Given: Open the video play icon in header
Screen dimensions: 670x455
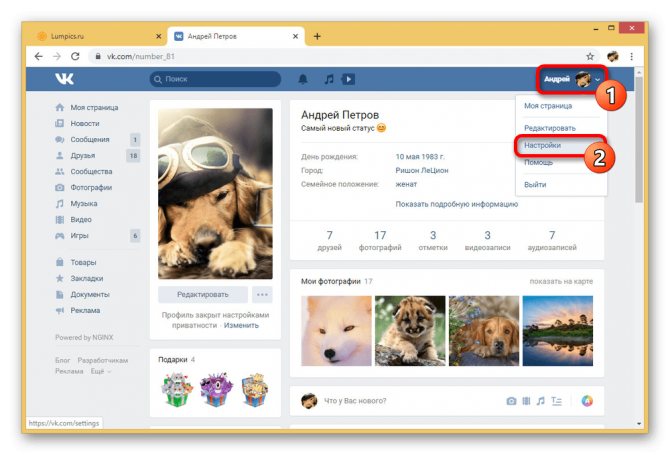Looking at the screenshot, I should [348, 79].
